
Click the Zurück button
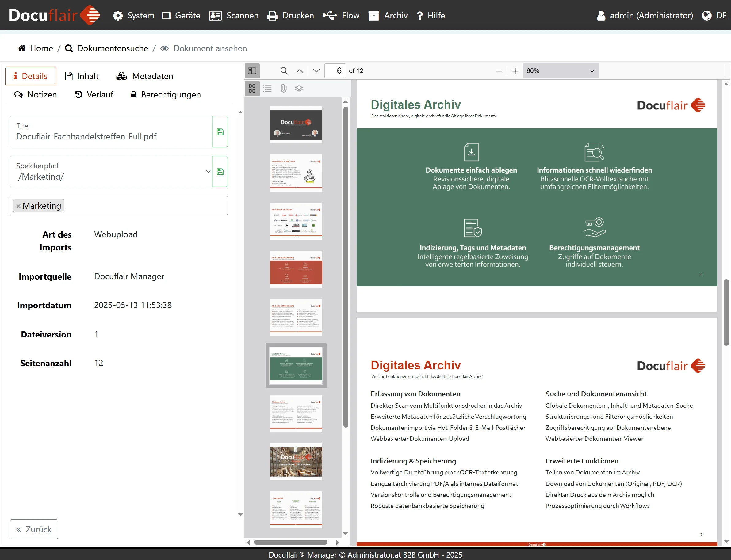point(34,529)
